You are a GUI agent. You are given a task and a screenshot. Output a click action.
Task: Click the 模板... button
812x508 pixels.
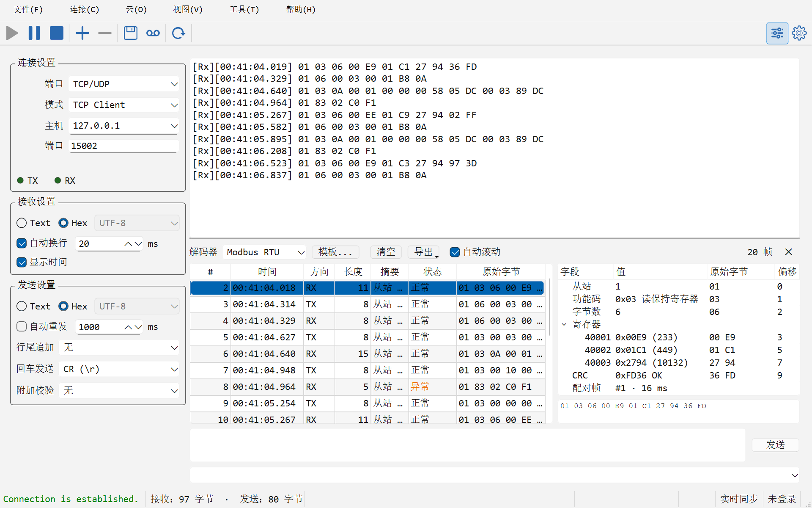point(335,252)
